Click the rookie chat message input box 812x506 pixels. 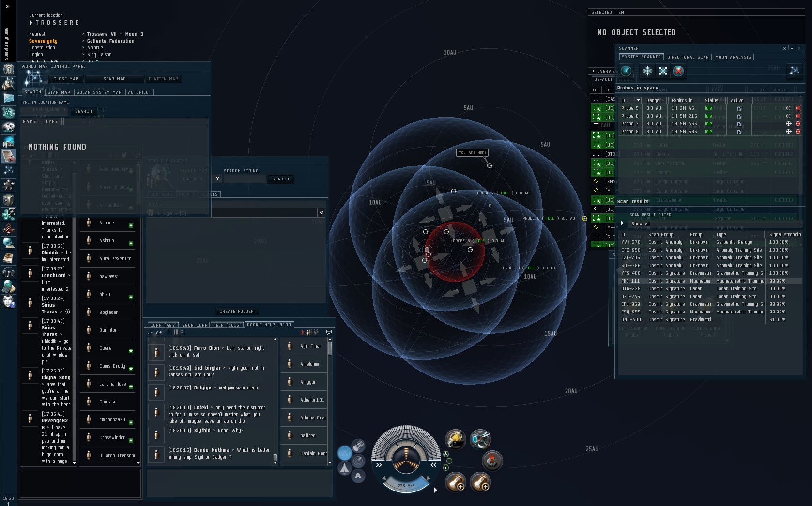(x=240, y=482)
